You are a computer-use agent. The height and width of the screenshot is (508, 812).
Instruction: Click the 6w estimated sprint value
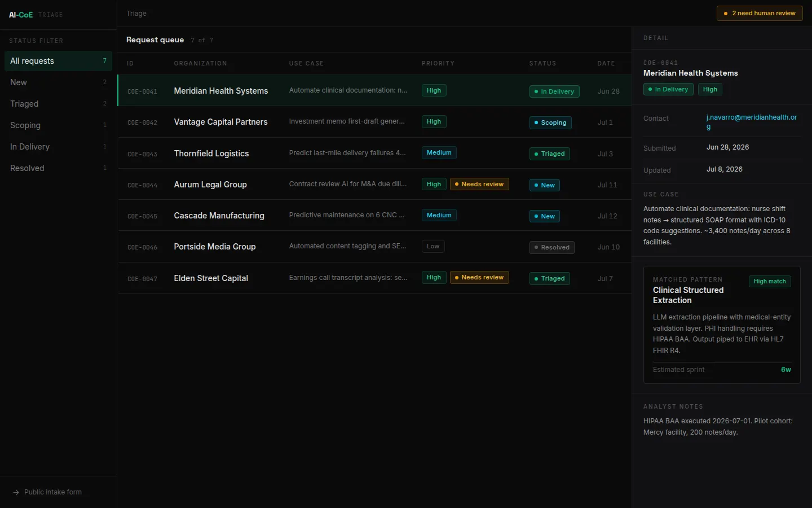pos(785,370)
